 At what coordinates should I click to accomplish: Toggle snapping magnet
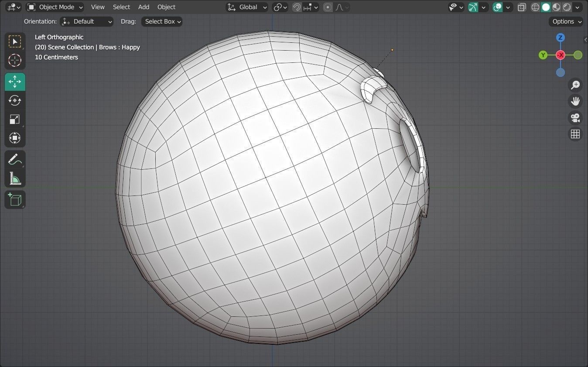(297, 7)
